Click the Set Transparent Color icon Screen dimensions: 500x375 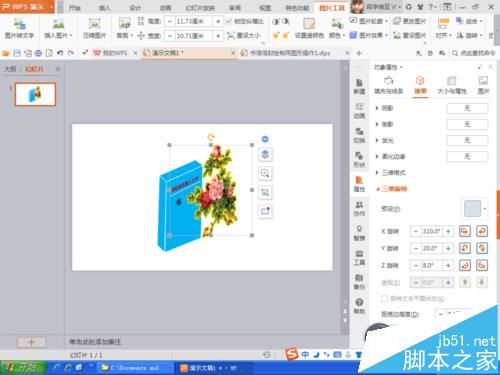[309, 24]
